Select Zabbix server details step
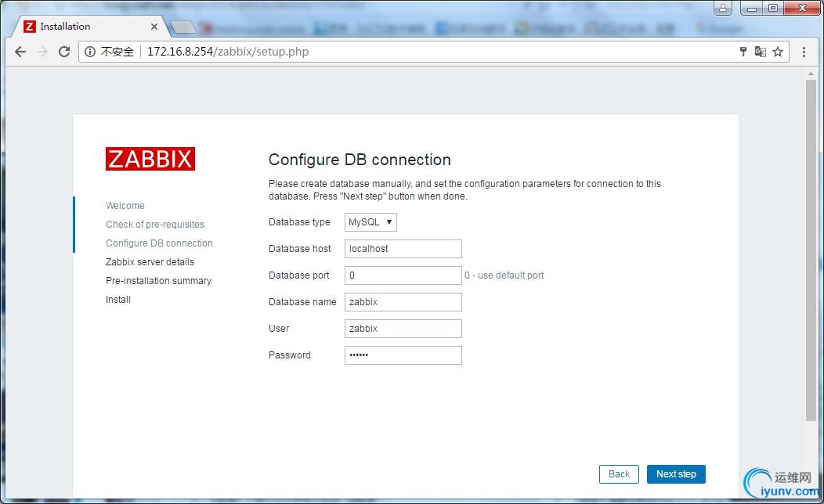This screenshot has width=824, height=504. coord(150,262)
